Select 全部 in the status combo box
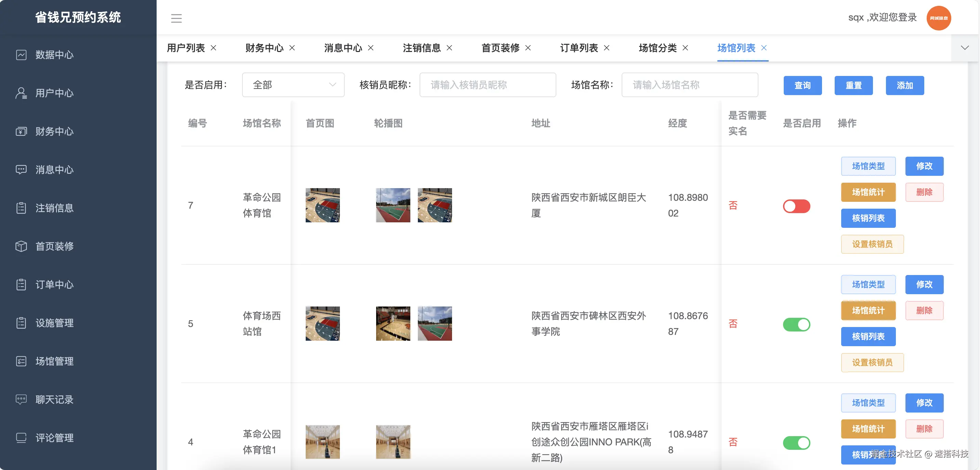 293,84
